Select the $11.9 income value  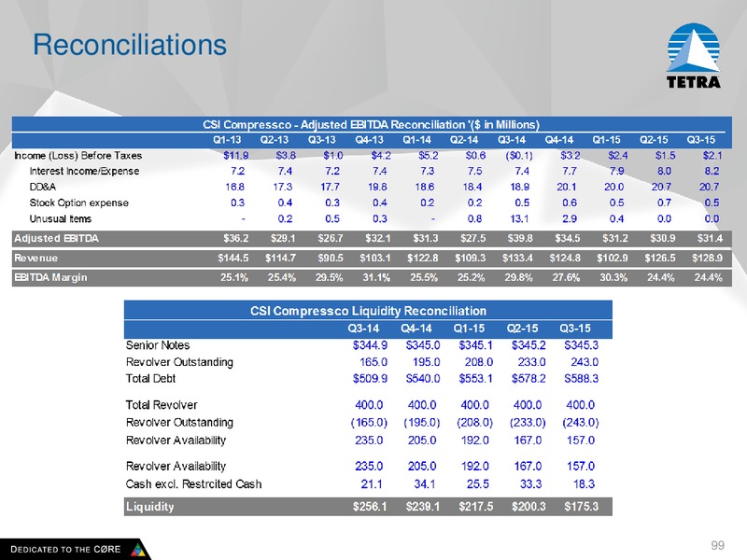236,156
